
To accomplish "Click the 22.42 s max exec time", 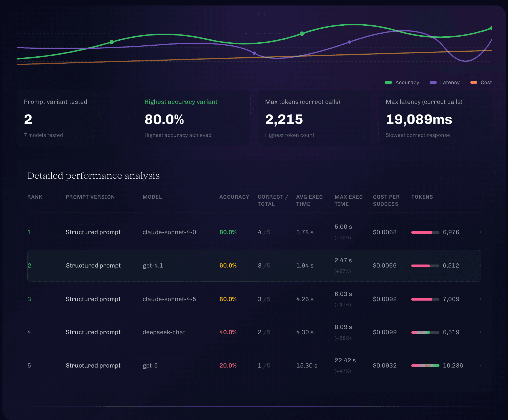I will (x=345, y=360).
